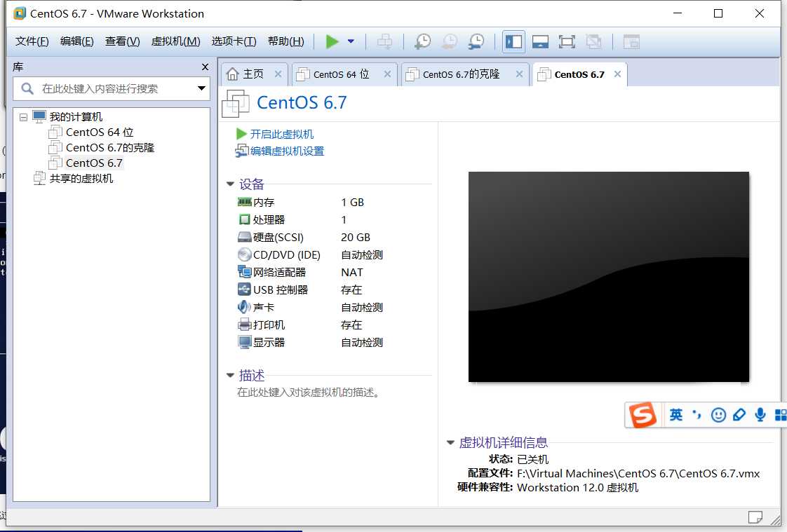Click the Sogou voice input microphone
The height and width of the screenshot is (532, 787).
(760, 415)
